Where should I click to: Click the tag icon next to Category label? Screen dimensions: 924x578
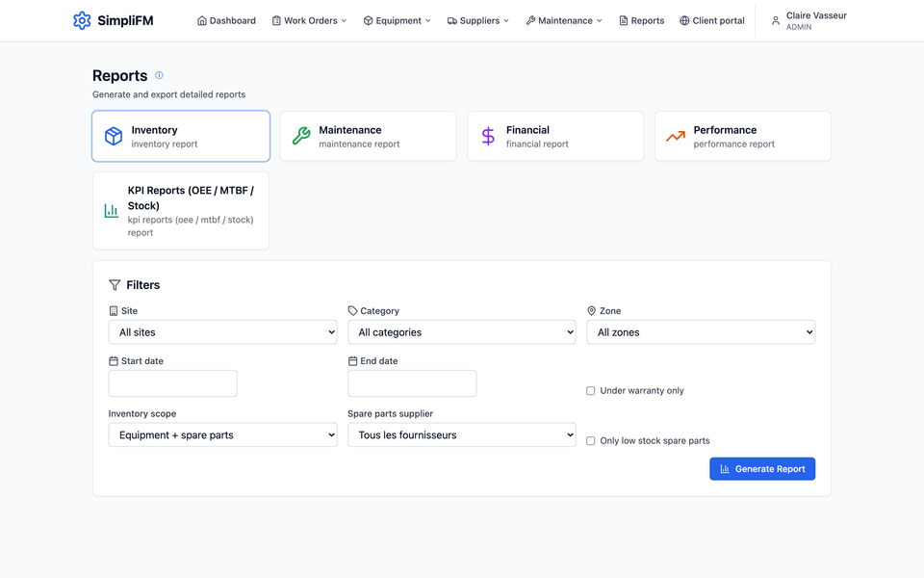pyautogui.click(x=352, y=311)
